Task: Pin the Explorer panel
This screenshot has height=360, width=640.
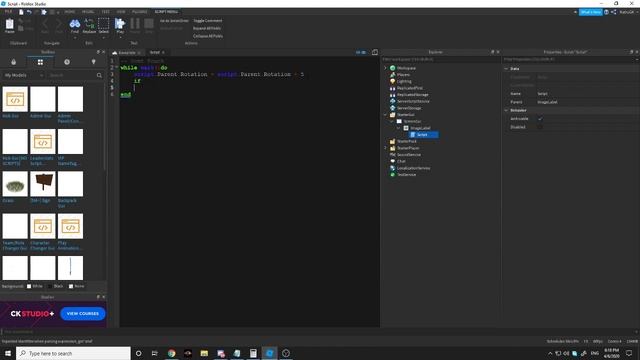Action: 493,52
